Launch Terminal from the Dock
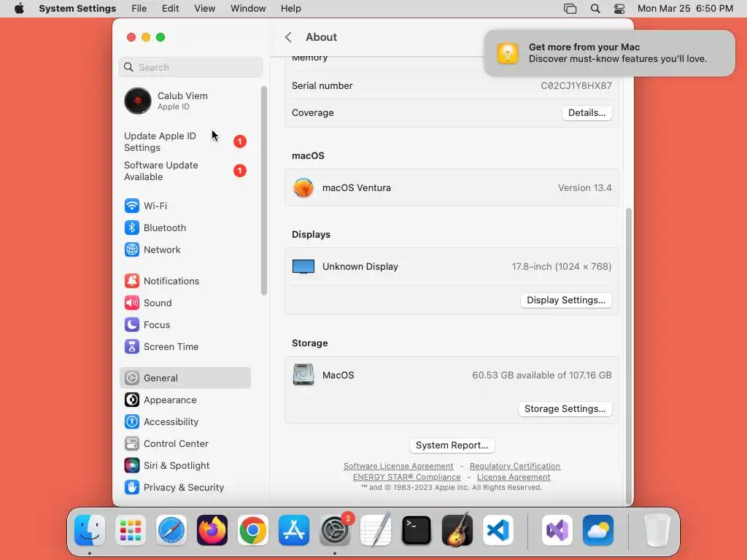Image resolution: width=747 pixels, height=560 pixels. click(x=417, y=530)
